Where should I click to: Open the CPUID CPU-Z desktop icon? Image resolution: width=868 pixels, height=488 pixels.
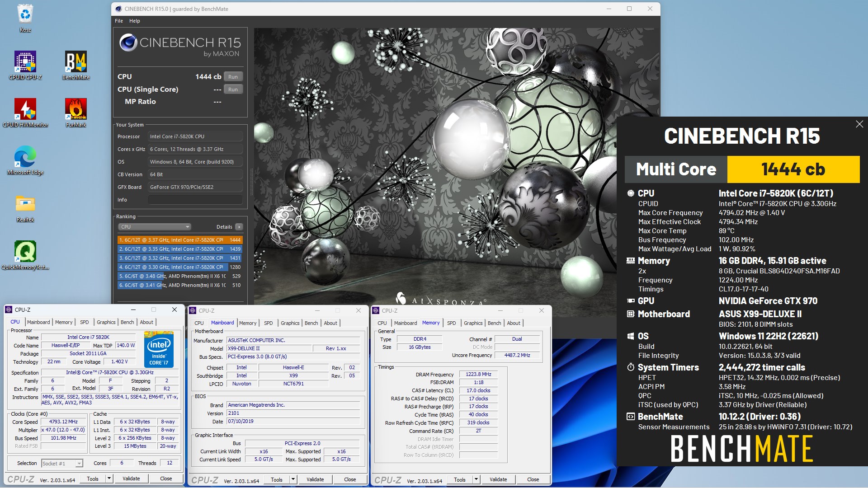[25, 66]
